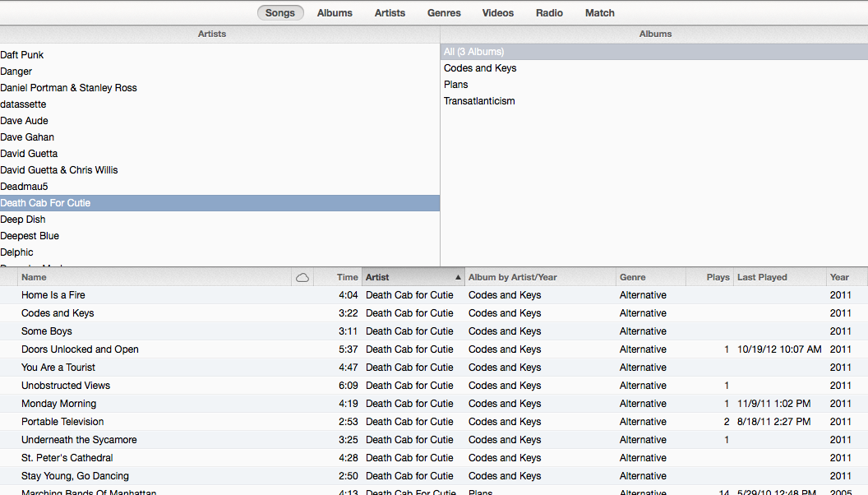Open the Genres tab
The width and height of the screenshot is (868, 495).
pyautogui.click(x=444, y=12)
